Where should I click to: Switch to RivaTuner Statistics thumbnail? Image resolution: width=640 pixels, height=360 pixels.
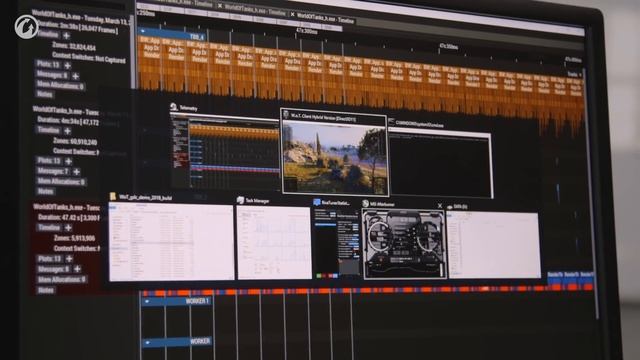[337, 243]
